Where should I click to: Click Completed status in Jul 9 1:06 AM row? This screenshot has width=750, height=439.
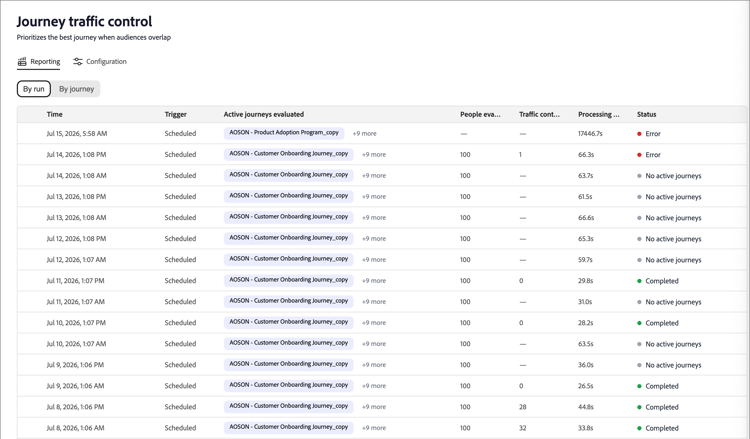pyautogui.click(x=658, y=386)
